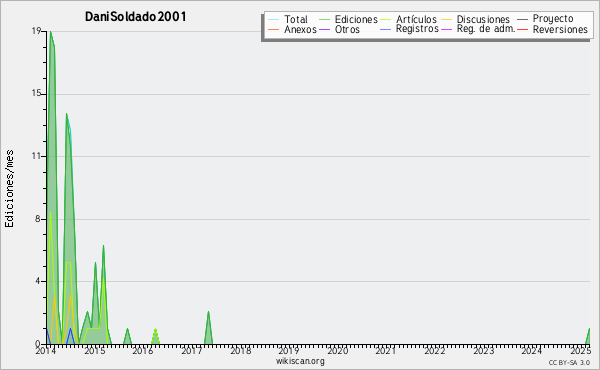Click the 2016 x-axis label

142,351
